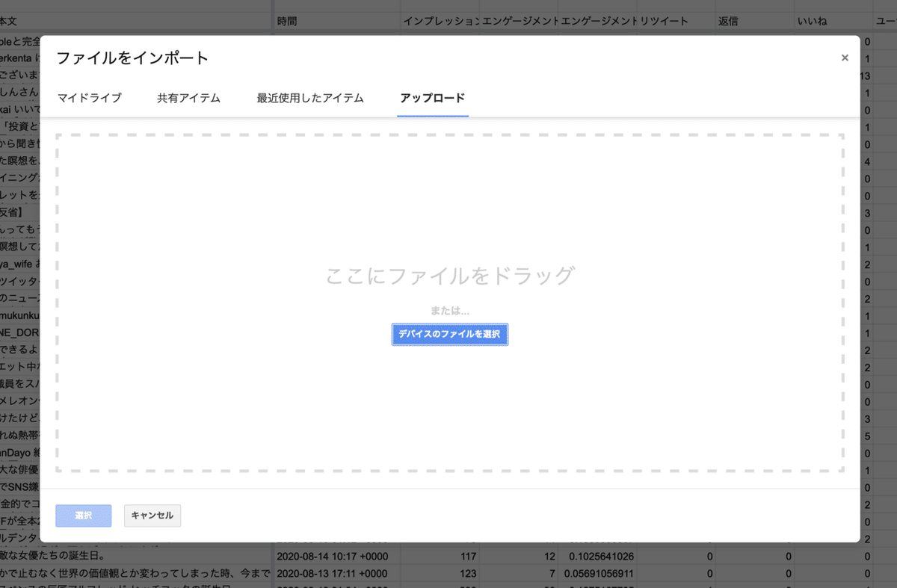Select the first エンゲージメント column header
The height and width of the screenshot is (588, 897).
tap(518, 21)
